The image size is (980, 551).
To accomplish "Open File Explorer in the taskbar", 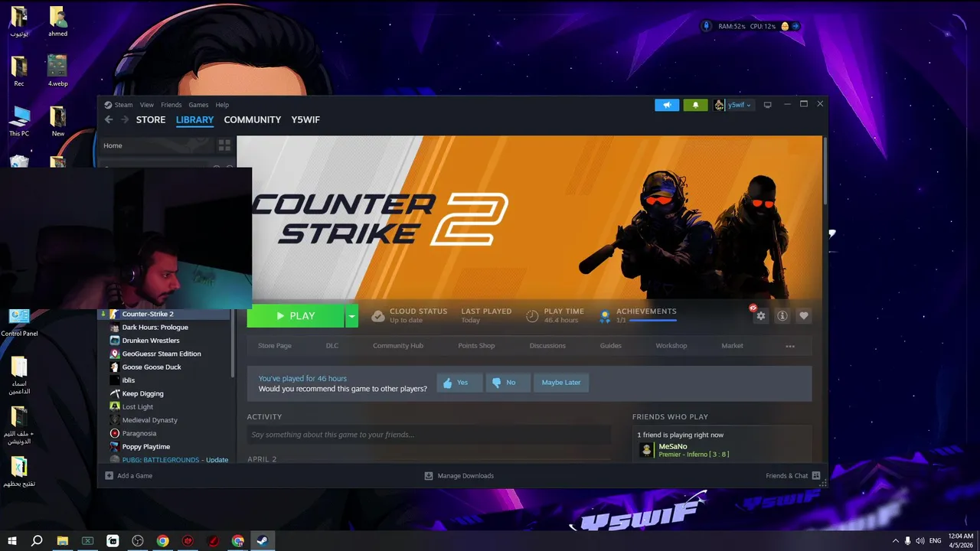I will coord(63,540).
